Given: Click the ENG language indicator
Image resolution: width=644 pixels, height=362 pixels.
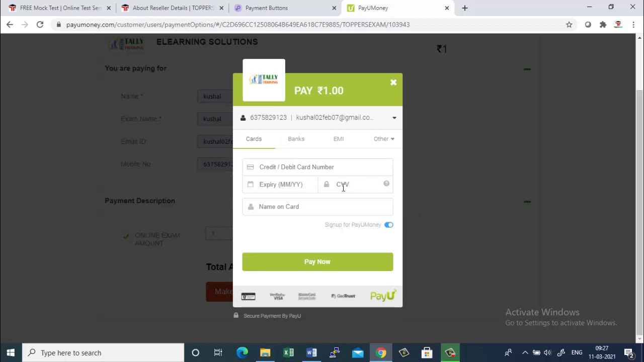Looking at the screenshot, I should [x=577, y=353].
